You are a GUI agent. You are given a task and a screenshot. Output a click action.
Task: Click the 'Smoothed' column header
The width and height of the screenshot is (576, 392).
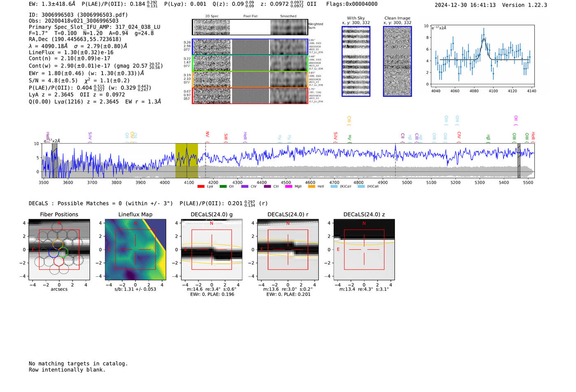click(x=288, y=16)
